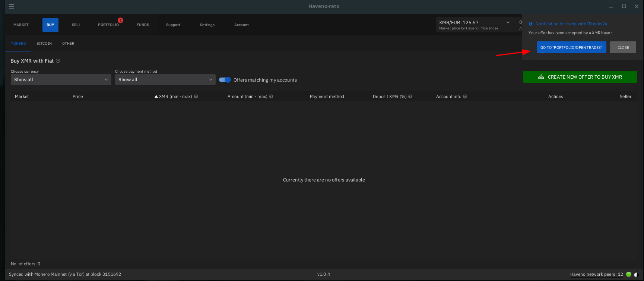
Task: Switch to the Bitcoin tab
Action: click(44, 44)
